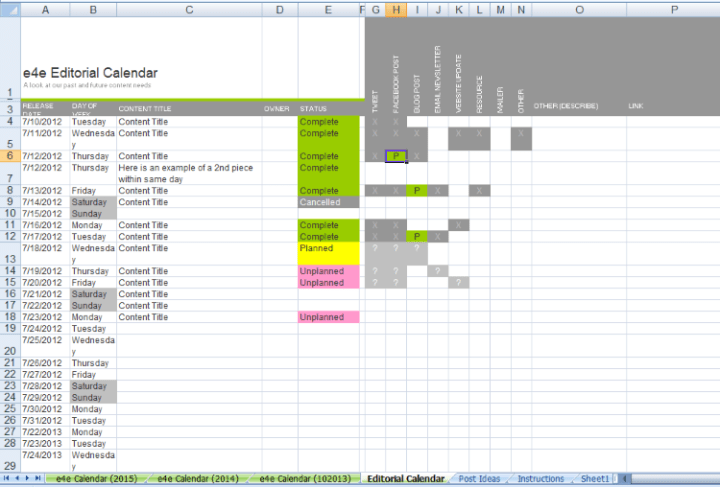This screenshot has width=720, height=487.
Task: Select column P header
Action: [674, 10]
